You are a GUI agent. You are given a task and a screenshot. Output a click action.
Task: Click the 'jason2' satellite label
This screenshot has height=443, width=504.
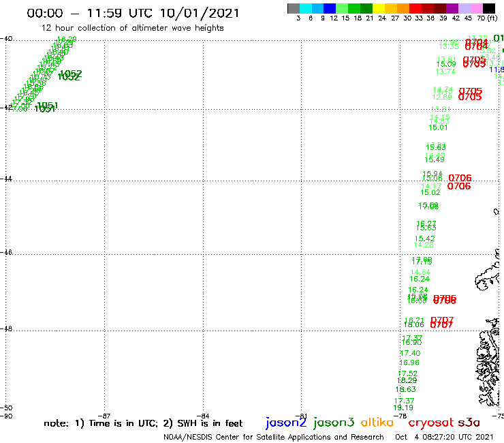pos(286,423)
